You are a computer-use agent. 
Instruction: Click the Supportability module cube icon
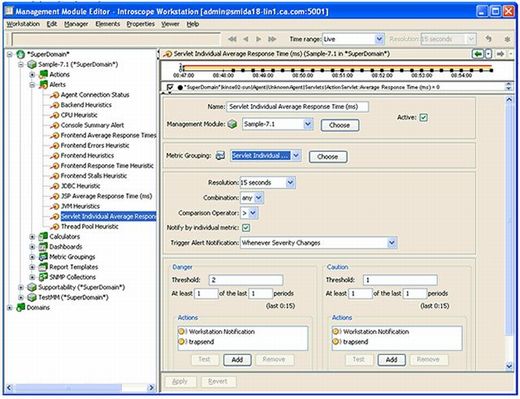(x=32, y=287)
